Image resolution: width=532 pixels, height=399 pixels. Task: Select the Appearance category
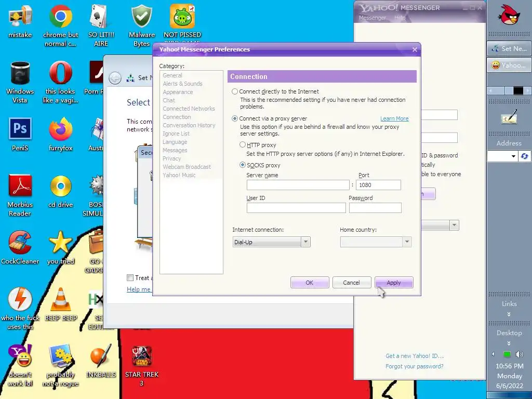point(178,92)
